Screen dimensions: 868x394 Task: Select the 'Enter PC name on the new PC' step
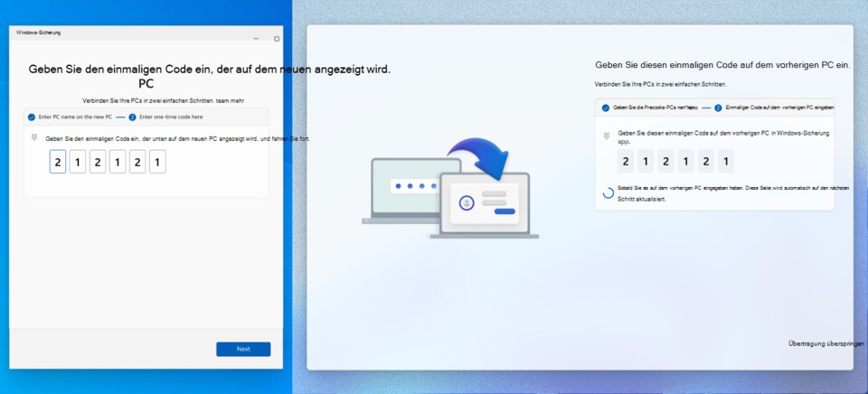[75, 117]
